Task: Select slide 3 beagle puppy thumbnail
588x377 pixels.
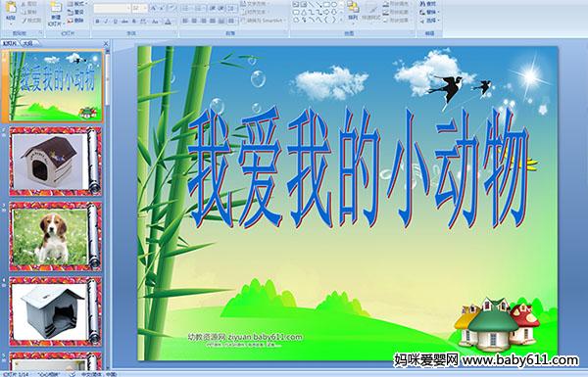Action: [56, 236]
